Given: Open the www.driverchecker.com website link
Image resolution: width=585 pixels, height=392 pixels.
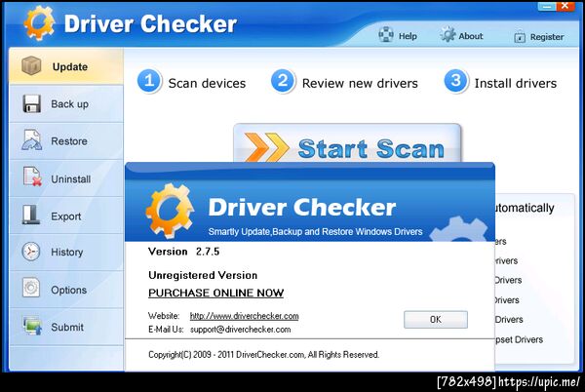Looking at the screenshot, I should point(244,316).
